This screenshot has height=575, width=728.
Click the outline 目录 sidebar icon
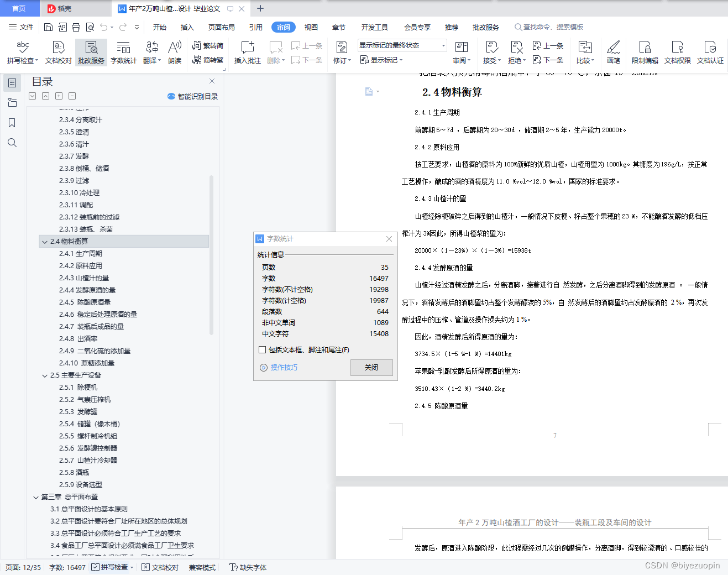[12, 83]
